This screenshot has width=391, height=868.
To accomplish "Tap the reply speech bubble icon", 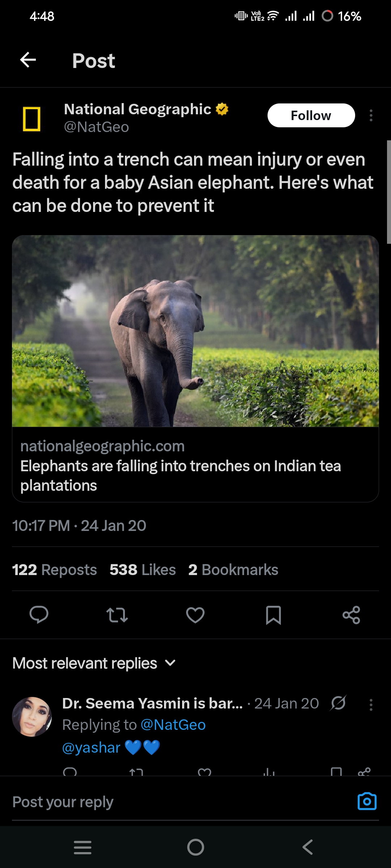I will 39,614.
